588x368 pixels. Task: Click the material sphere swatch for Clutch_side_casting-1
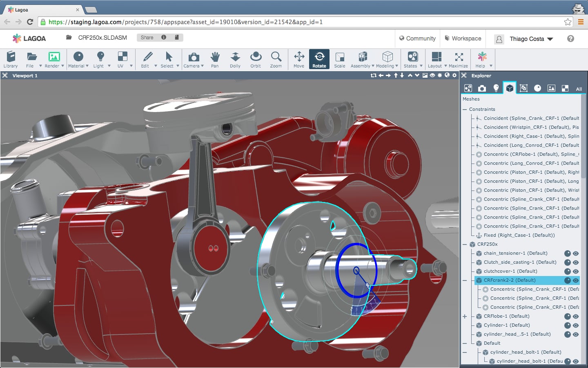pyautogui.click(x=567, y=263)
